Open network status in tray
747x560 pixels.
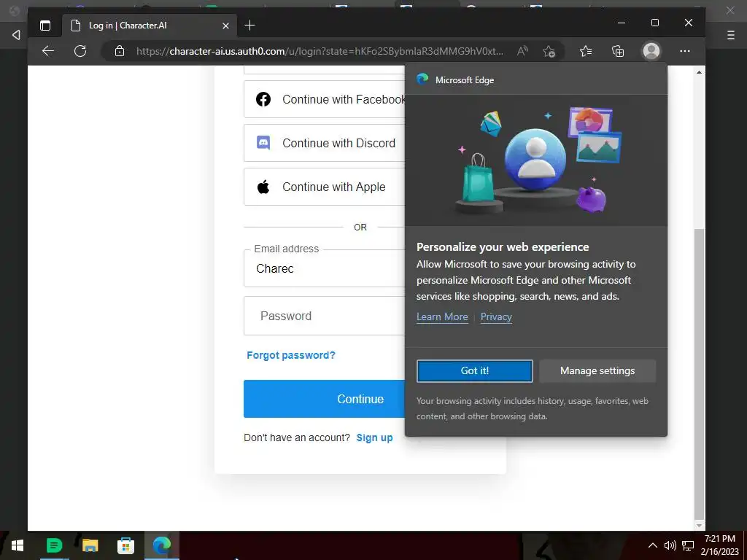point(688,545)
